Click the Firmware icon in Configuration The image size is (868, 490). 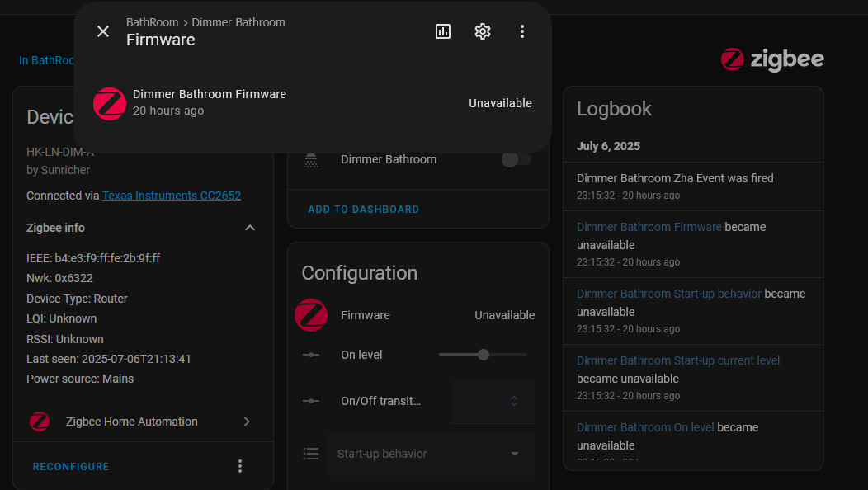coord(311,315)
